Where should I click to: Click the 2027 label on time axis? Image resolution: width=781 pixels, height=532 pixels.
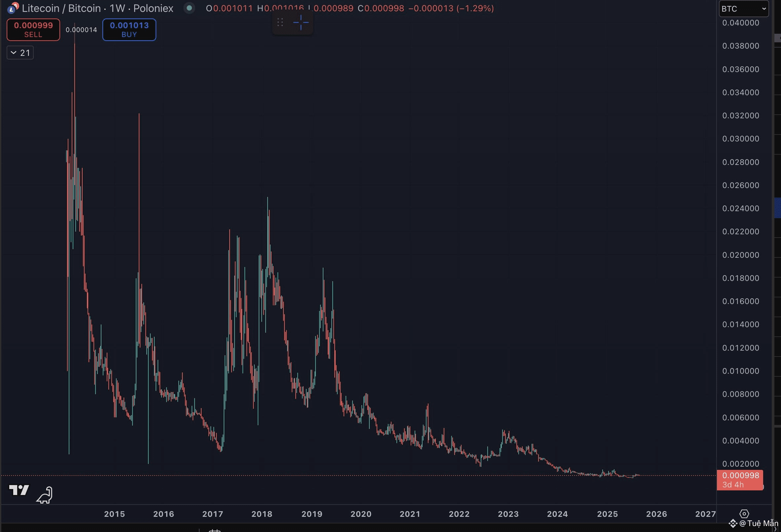706,514
